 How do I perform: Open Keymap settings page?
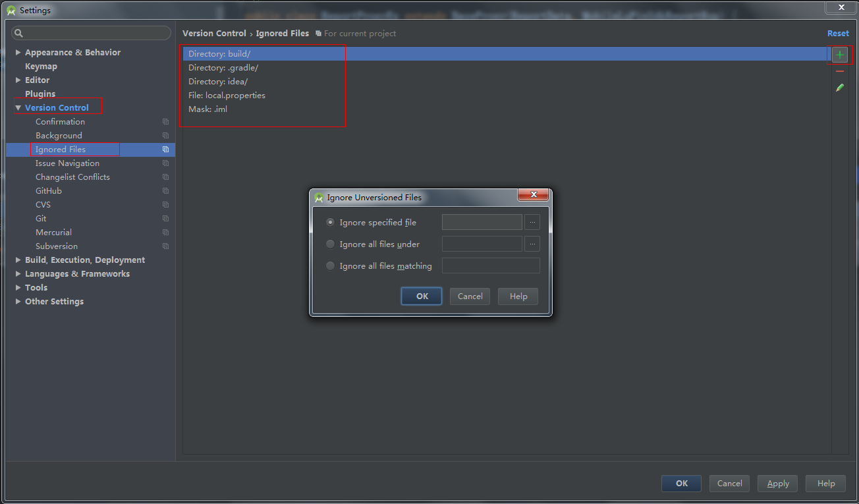(41, 67)
